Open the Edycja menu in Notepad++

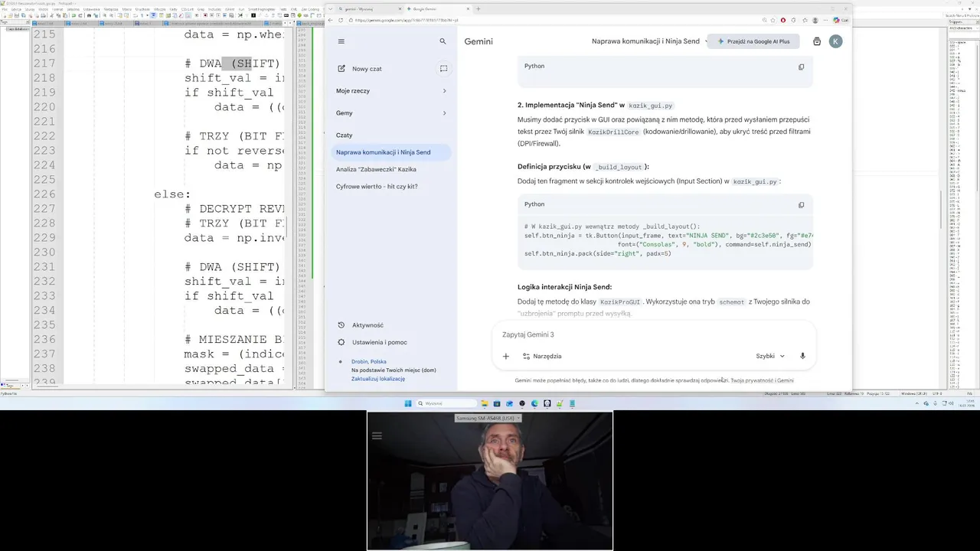[16, 9]
